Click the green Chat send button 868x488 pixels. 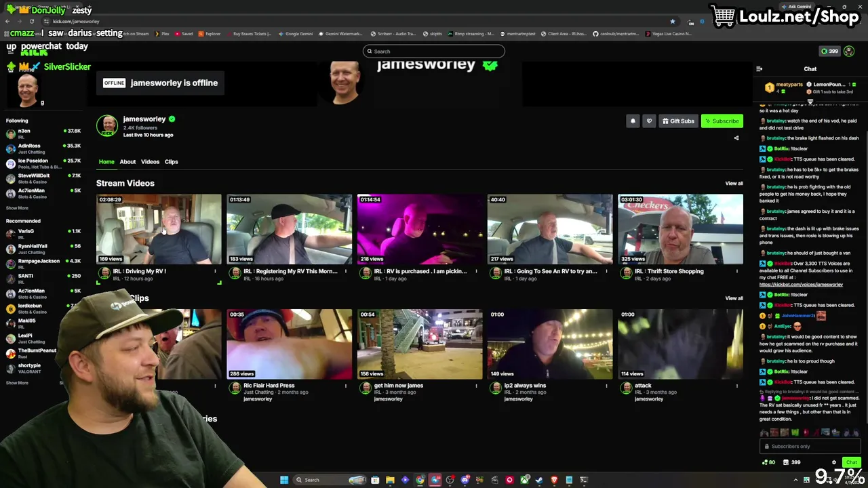coord(852,462)
